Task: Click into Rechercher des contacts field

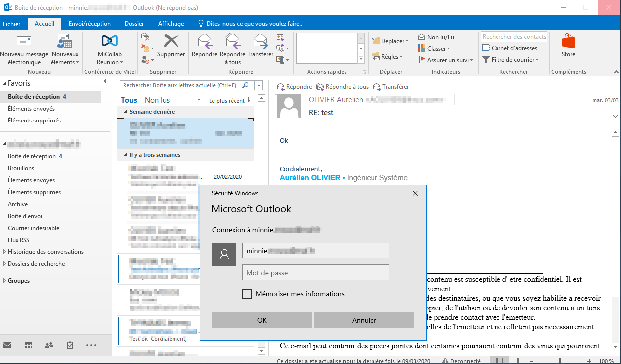Action: pyautogui.click(x=514, y=37)
